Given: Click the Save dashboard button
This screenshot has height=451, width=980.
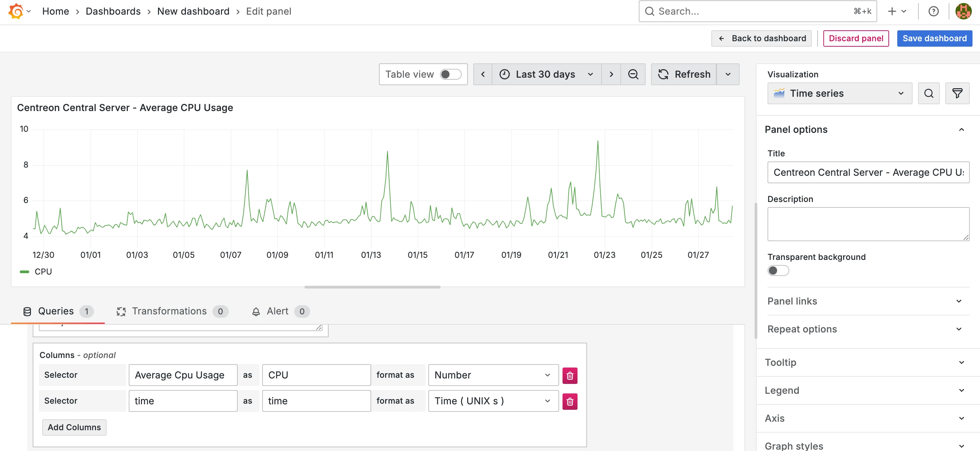Looking at the screenshot, I should pos(934,38).
